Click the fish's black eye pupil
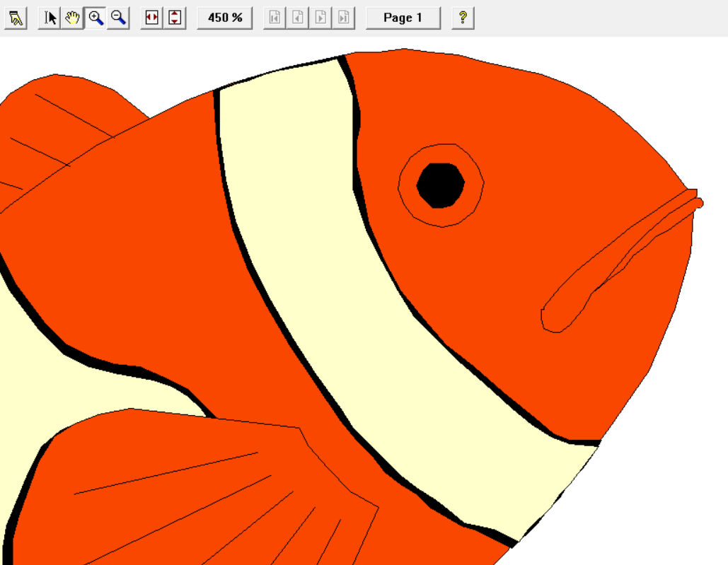 (x=441, y=185)
